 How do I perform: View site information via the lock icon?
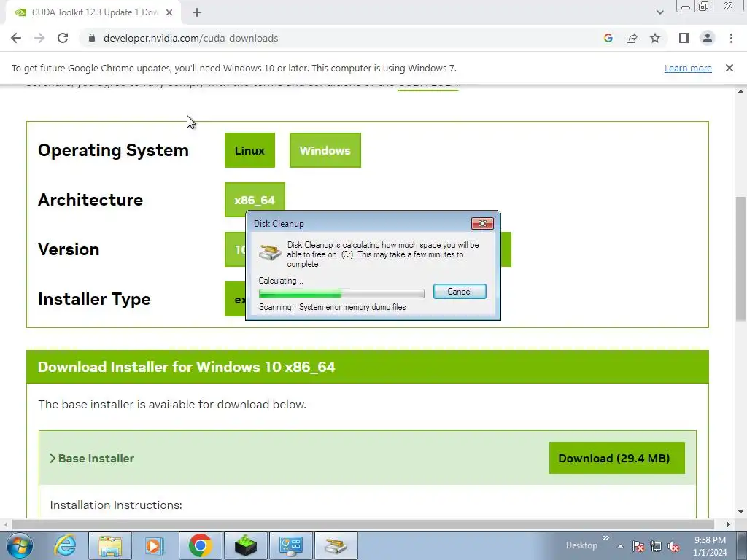coord(92,38)
